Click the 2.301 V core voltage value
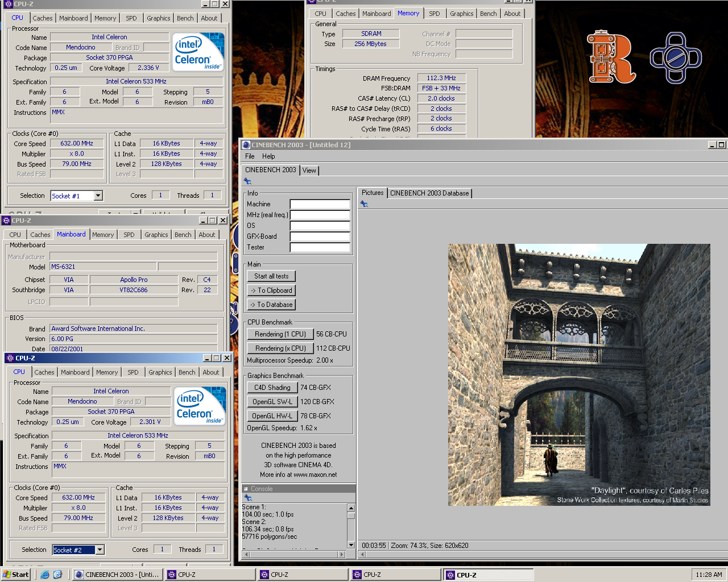Image resolution: width=728 pixels, height=582 pixels. click(150, 422)
